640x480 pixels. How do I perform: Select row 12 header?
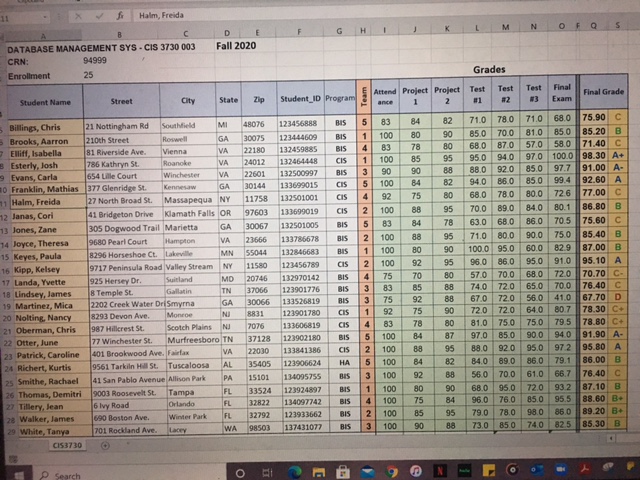(4, 218)
